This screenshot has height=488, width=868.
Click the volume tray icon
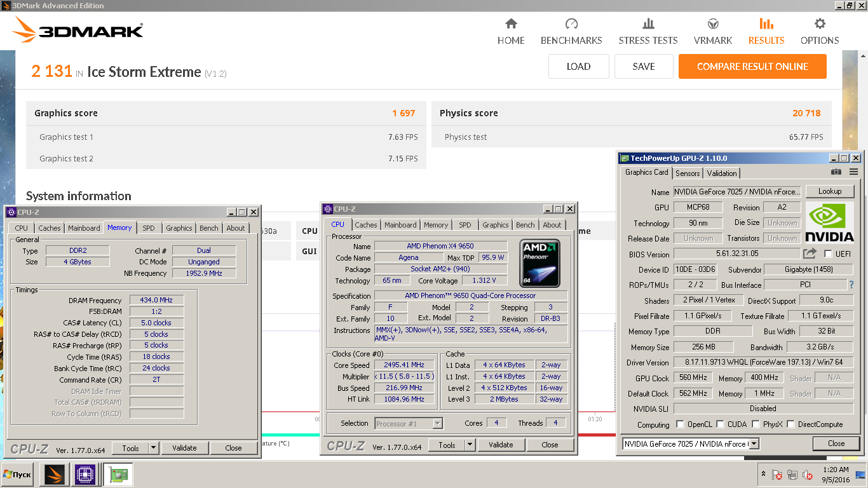tap(808, 475)
